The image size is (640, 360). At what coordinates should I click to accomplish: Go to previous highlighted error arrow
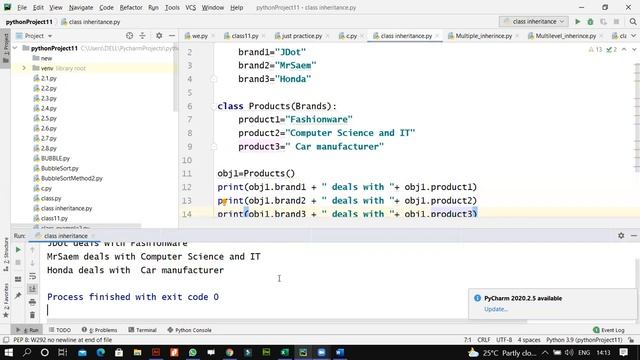click(x=624, y=49)
